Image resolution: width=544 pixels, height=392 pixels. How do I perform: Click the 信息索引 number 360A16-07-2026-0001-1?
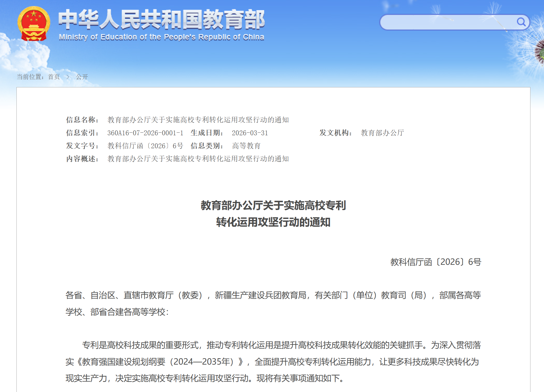pyautogui.click(x=145, y=133)
